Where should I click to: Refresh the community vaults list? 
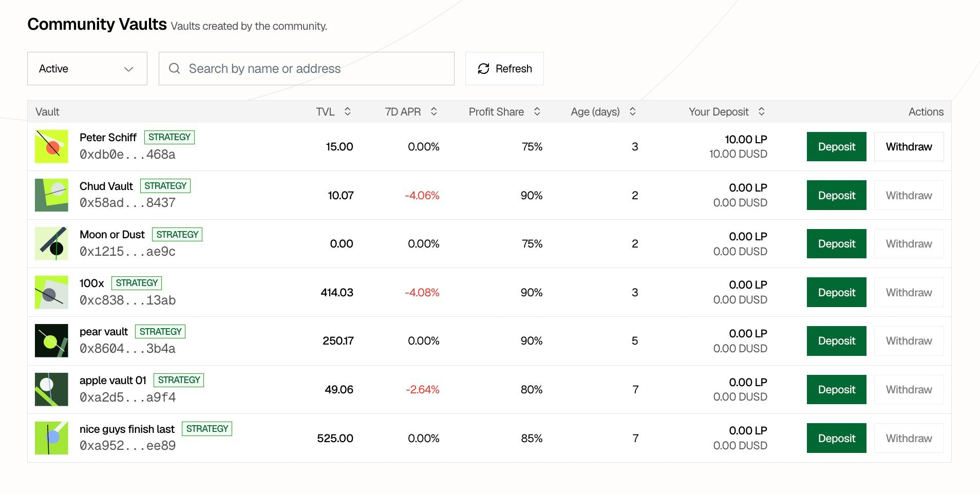(504, 68)
